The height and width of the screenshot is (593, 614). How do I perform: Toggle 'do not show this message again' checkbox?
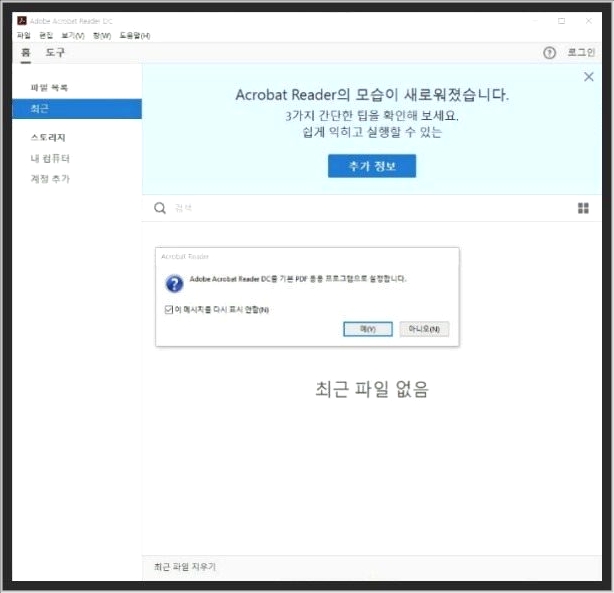click(169, 309)
